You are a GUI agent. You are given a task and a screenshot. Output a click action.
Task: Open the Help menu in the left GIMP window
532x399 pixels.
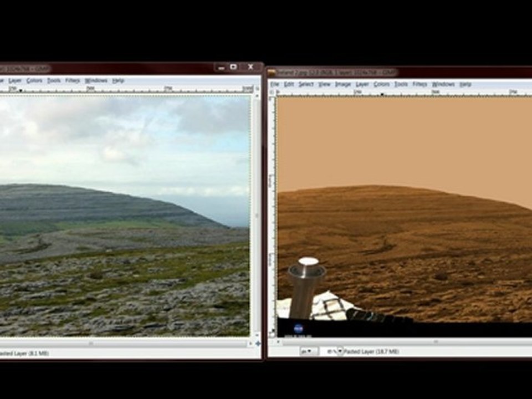[x=118, y=80]
